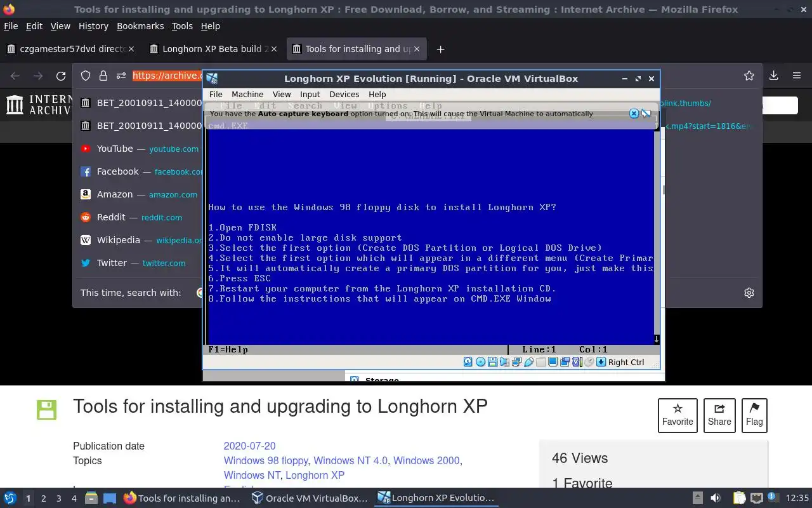Switch to virtual desktop 3
The image size is (812, 508).
click(x=58, y=498)
